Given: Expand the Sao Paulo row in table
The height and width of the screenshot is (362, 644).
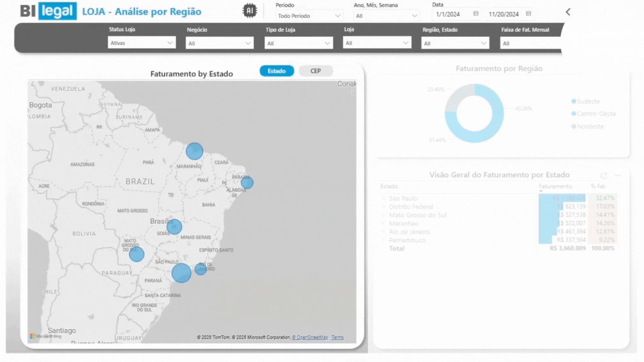Looking at the screenshot, I should 383,198.
